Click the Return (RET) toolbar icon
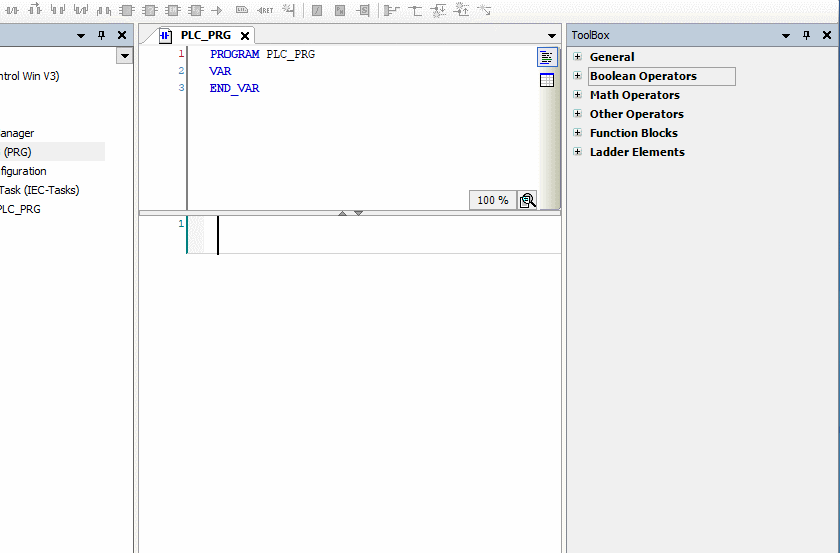This screenshot has height=553, width=840. point(265,10)
